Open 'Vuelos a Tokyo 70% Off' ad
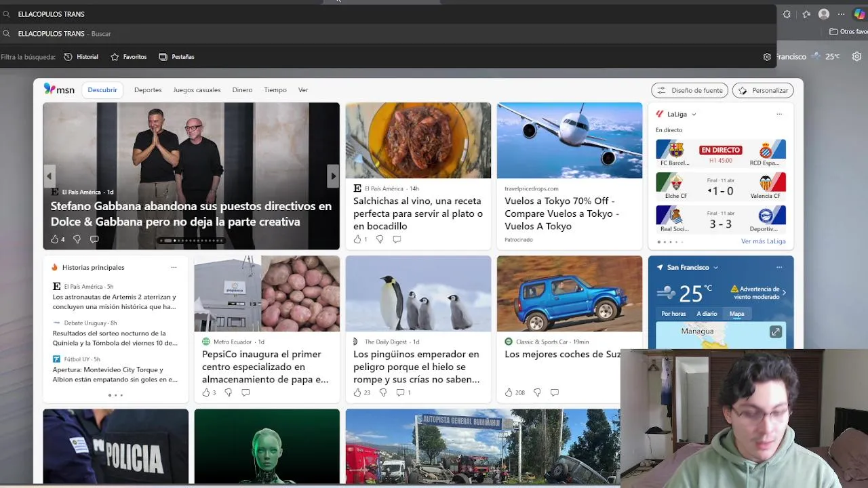 (562, 213)
